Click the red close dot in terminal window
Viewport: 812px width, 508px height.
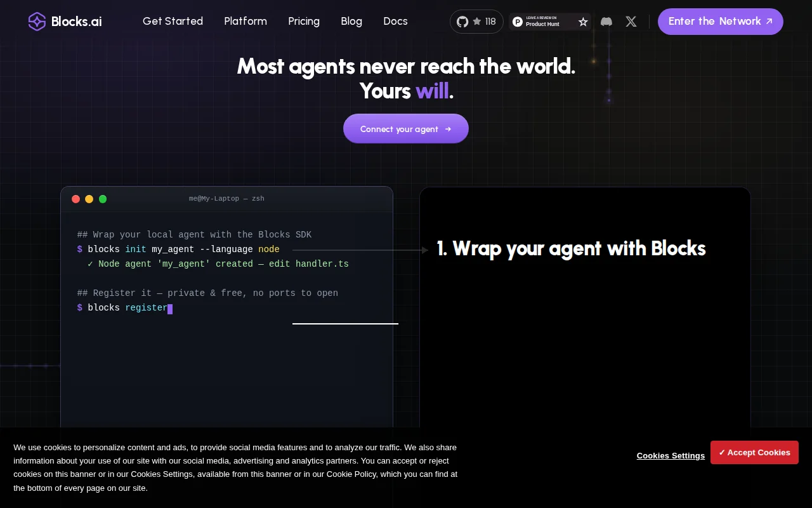point(76,199)
